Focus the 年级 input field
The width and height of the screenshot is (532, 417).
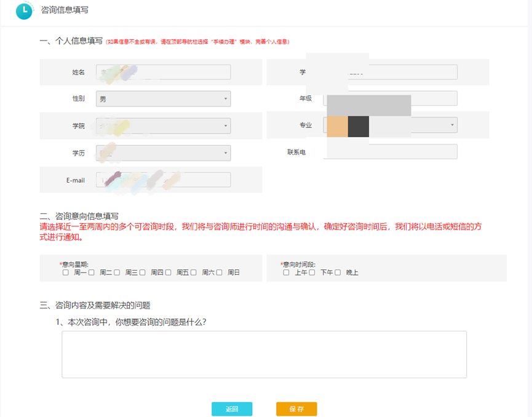point(390,98)
